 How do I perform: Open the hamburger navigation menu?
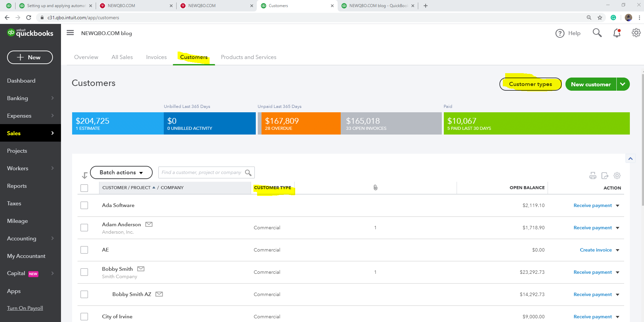70,33
